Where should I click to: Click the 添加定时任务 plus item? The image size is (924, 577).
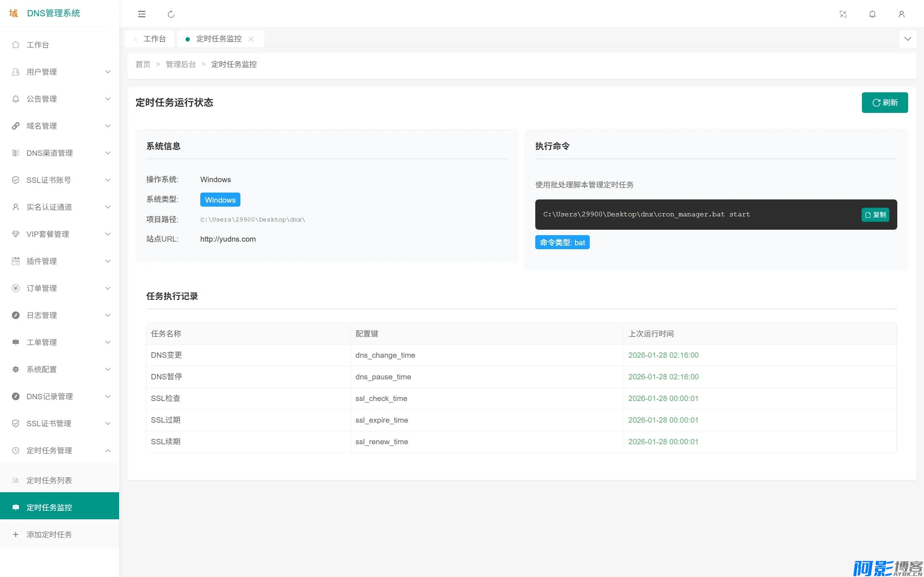click(x=60, y=534)
